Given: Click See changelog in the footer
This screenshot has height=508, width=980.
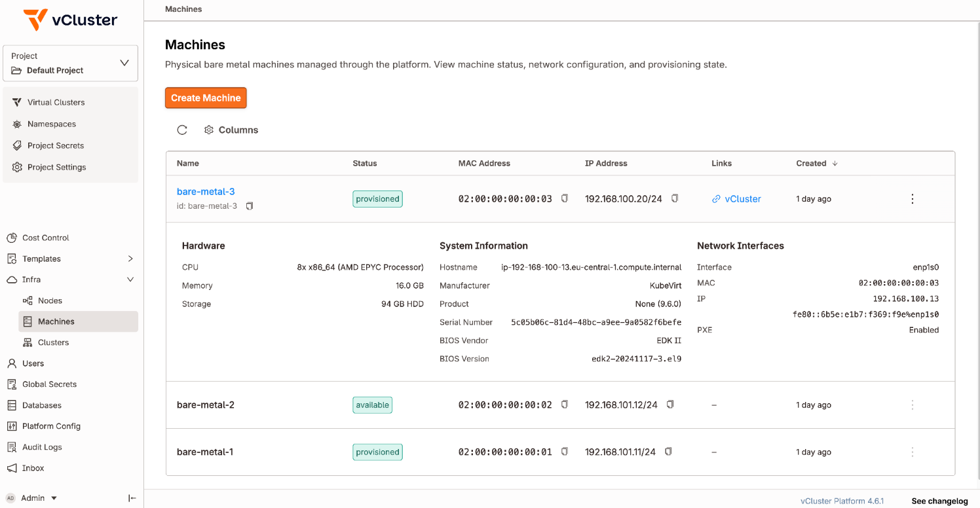Looking at the screenshot, I should (939, 501).
